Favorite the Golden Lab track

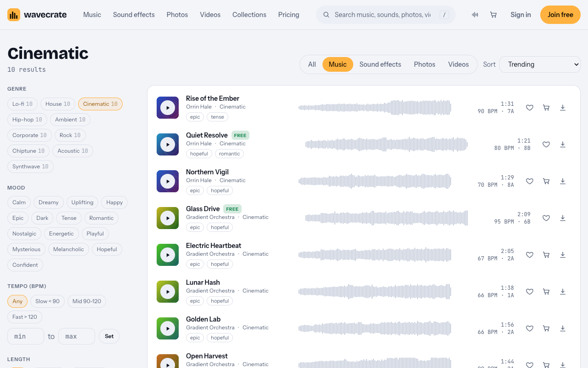coord(530,328)
